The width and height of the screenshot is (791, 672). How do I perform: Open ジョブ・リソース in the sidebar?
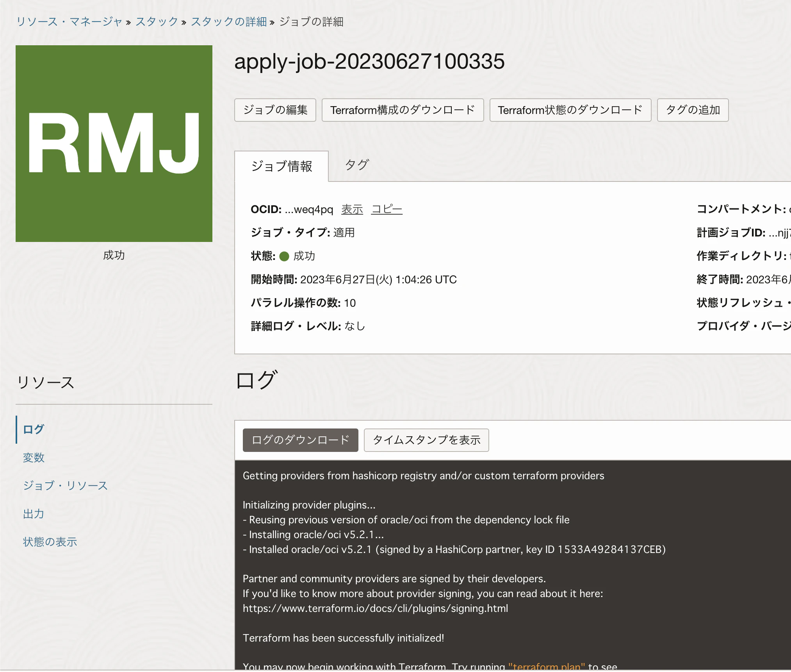pyautogui.click(x=65, y=486)
